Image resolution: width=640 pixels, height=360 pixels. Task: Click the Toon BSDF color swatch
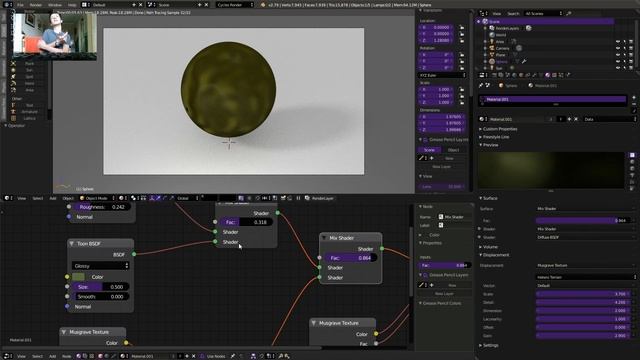click(78, 277)
